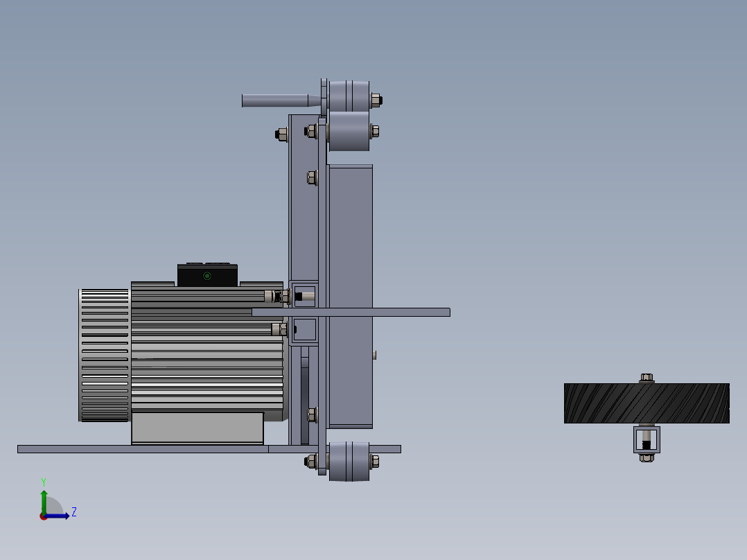Select the second roller below the top

[349, 132]
